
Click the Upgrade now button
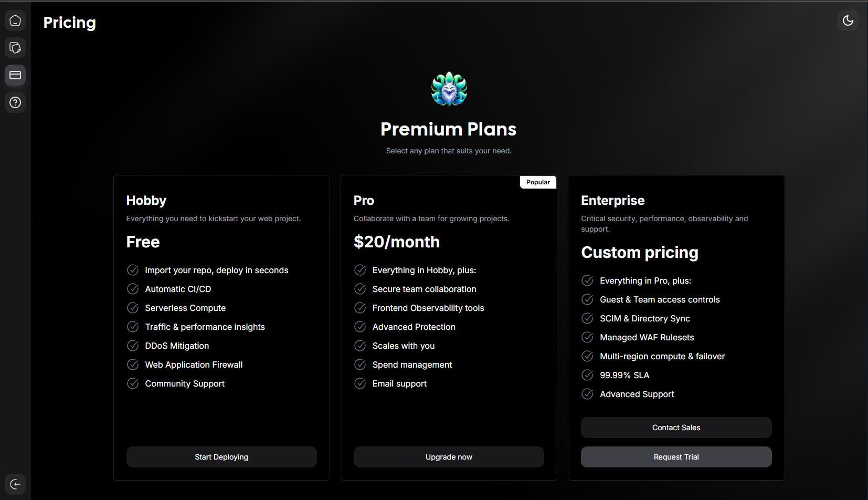[x=449, y=457]
